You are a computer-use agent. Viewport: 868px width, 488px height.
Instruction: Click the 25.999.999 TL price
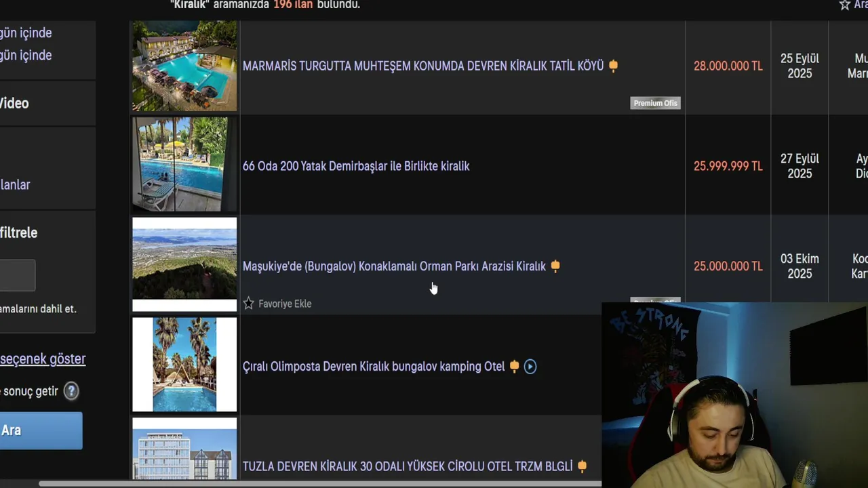point(728,166)
